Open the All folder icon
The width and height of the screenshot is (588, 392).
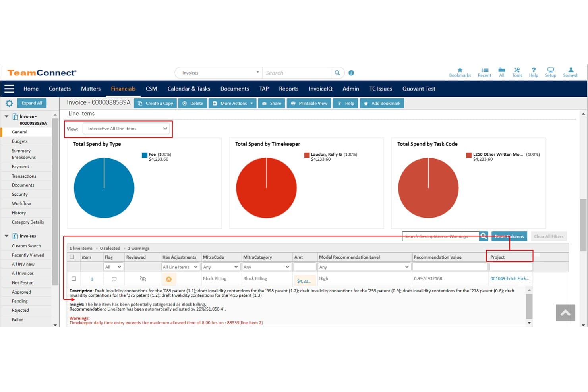(502, 70)
